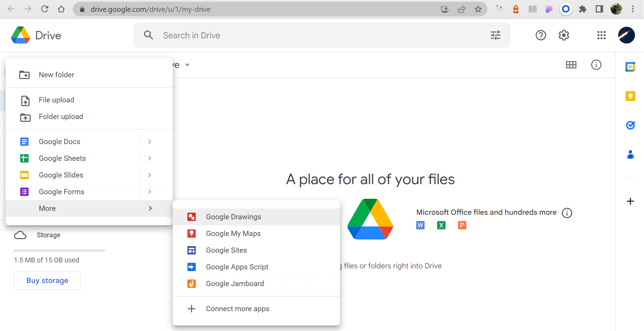Image resolution: width=644 pixels, height=331 pixels.
Task: Create a new Google Forms form
Action: (72, 192)
